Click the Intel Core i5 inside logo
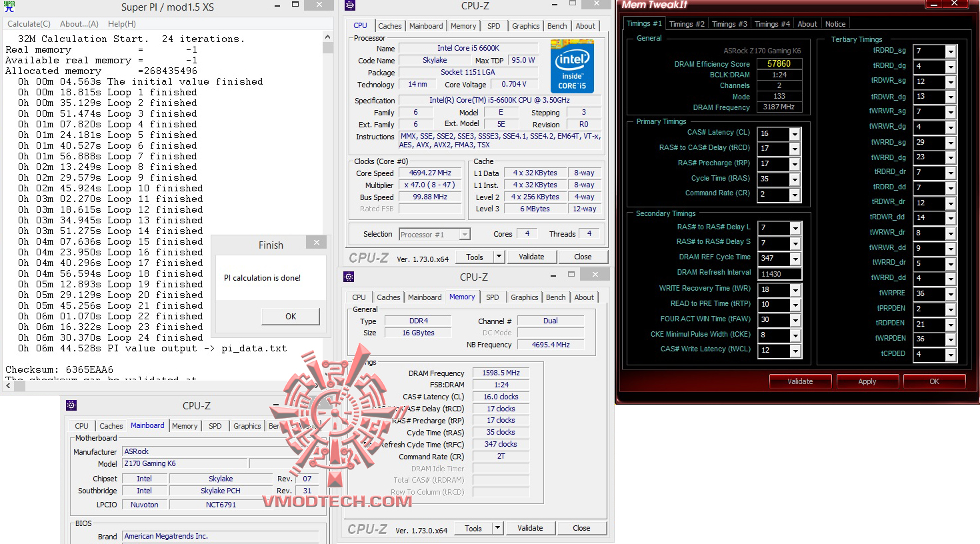 click(x=572, y=66)
